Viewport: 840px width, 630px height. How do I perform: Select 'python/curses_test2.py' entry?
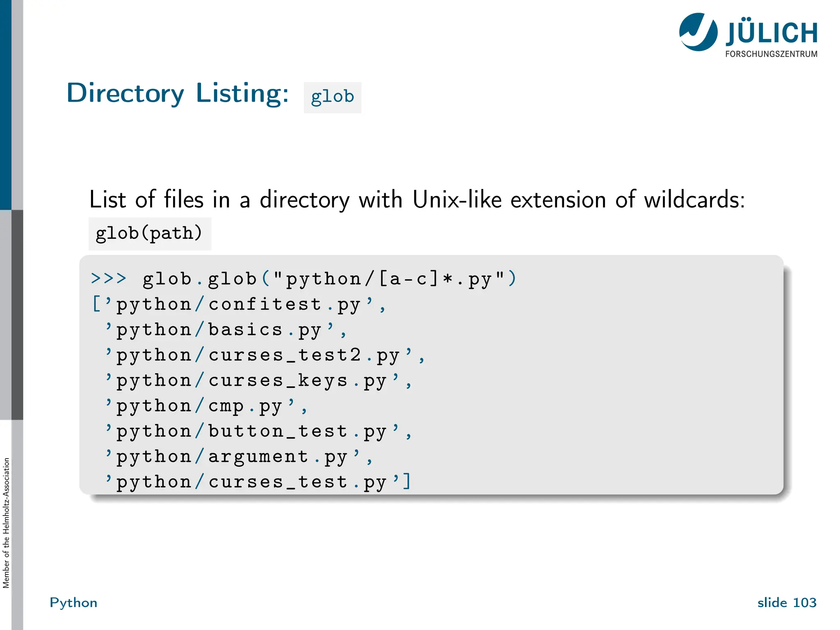click(265, 356)
